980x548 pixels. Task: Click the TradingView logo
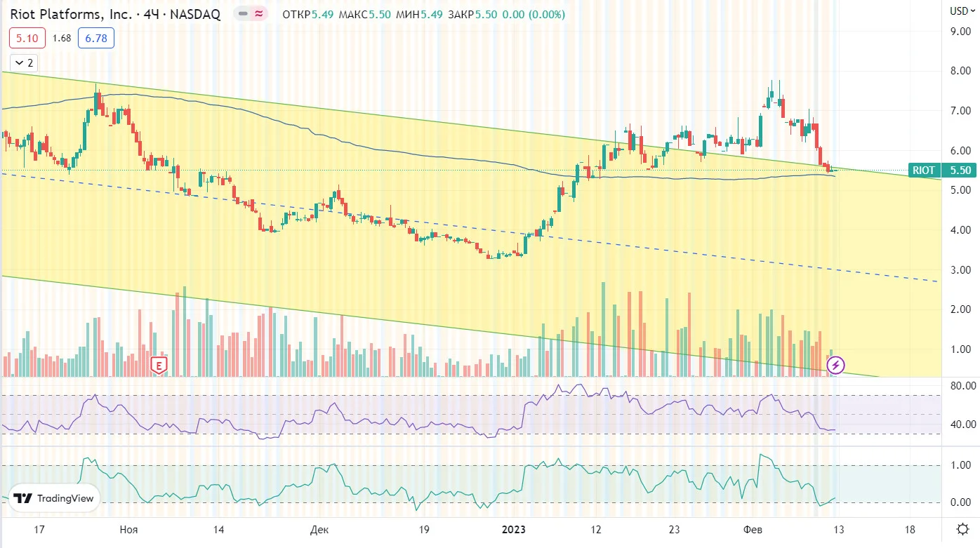tap(54, 498)
